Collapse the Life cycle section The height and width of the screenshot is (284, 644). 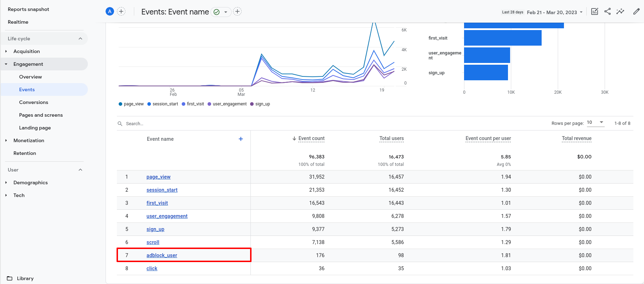pyautogui.click(x=80, y=39)
